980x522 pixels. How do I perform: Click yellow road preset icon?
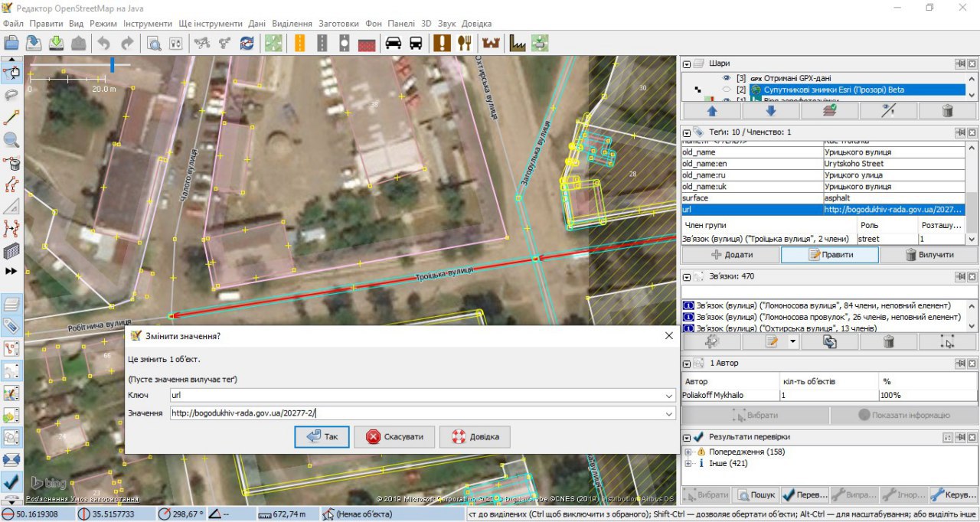pyautogui.click(x=300, y=43)
